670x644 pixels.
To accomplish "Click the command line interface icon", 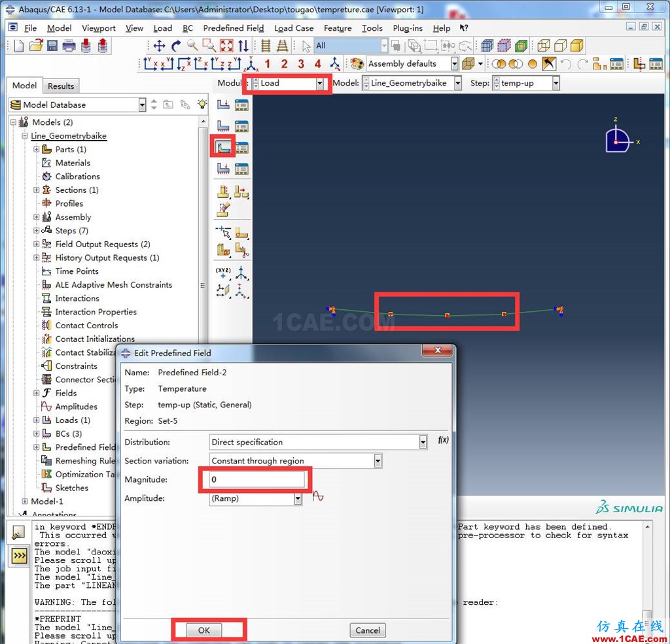I will [19, 556].
